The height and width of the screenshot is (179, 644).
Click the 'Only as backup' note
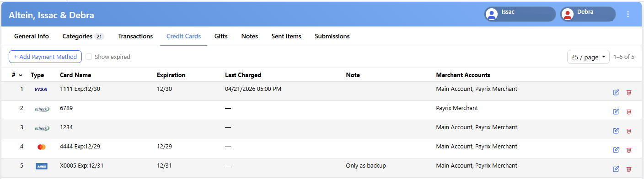pyautogui.click(x=366, y=166)
